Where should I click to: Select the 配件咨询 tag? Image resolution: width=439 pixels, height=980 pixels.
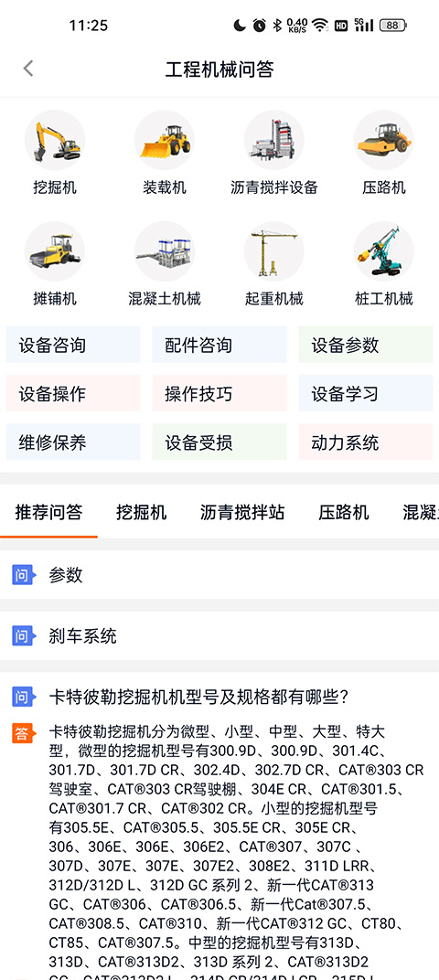click(219, 345)
